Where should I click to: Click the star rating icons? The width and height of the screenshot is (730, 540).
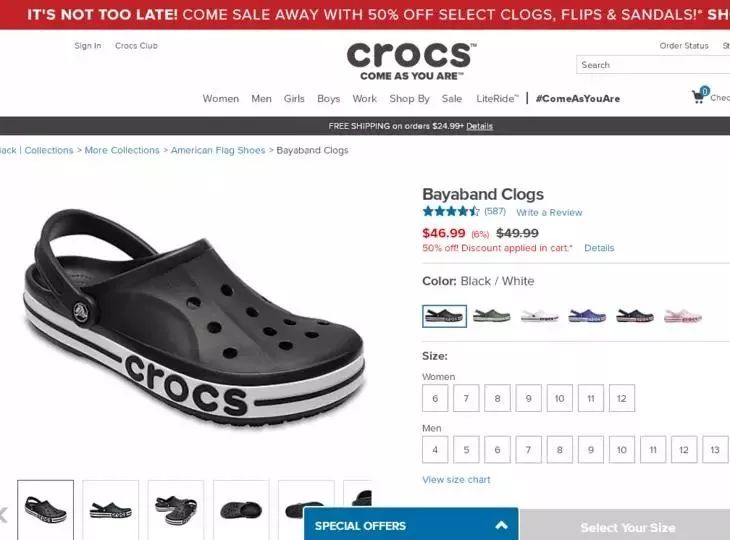coord(450,212)
